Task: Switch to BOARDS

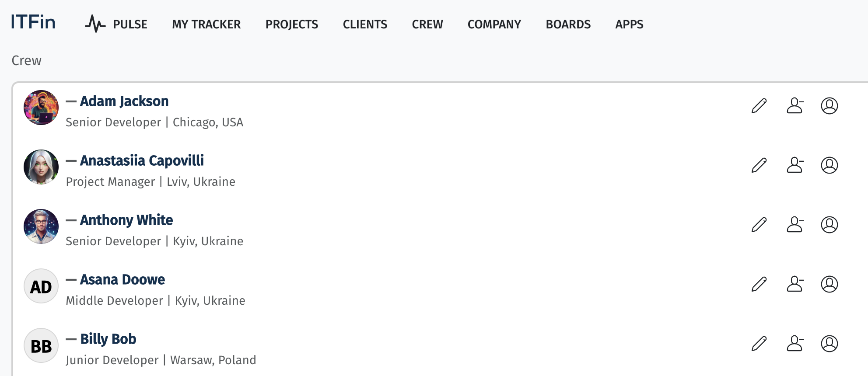Action: point(568,24)
